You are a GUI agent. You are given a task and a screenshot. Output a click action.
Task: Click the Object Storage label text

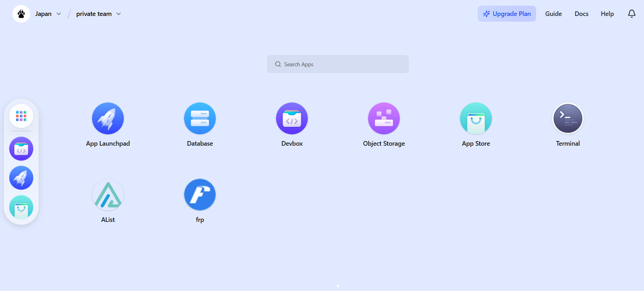pyautogui.click(x=384, y=144)
